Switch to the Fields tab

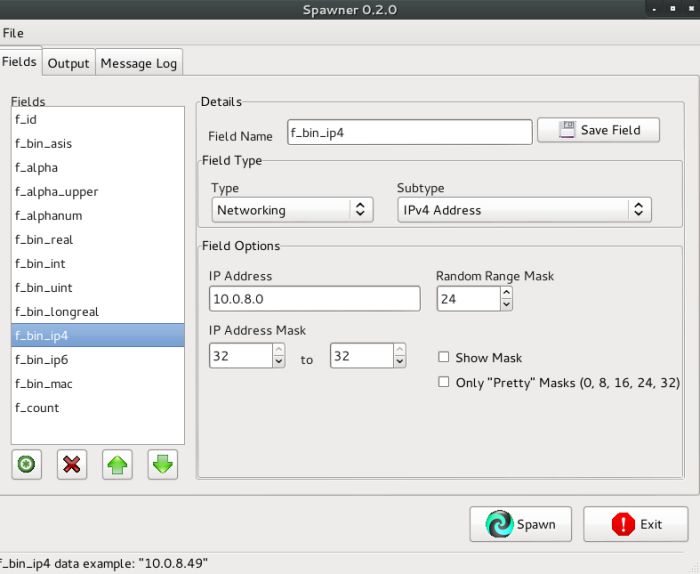pyautogui.click(x=20, y=62)
